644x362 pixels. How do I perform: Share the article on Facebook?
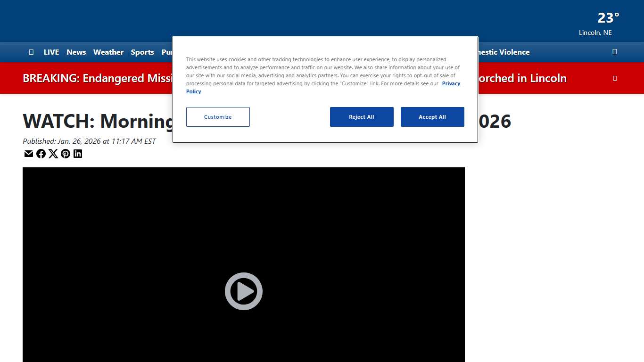coord(41,154)
